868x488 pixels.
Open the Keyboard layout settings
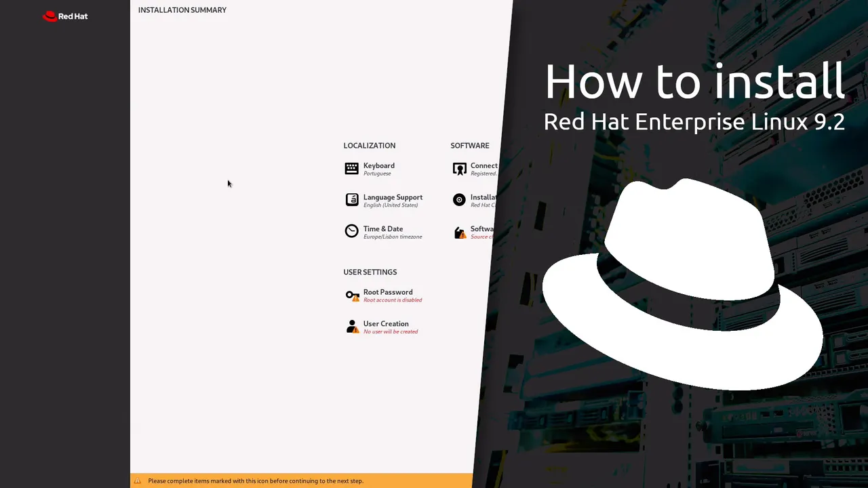pos(351,169)
